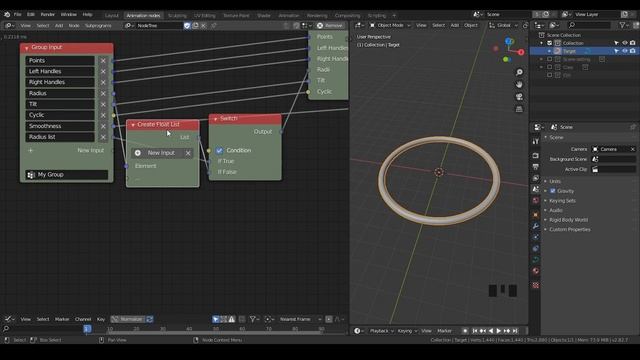This screenshot has height=360, width=640.
Task: Remove the Left Handles input
Action: pos(103,71)
